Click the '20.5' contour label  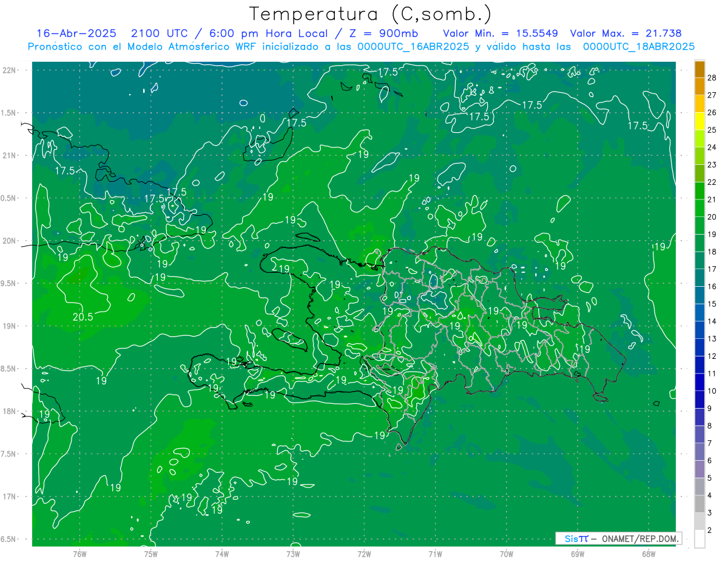click(83, 317)
